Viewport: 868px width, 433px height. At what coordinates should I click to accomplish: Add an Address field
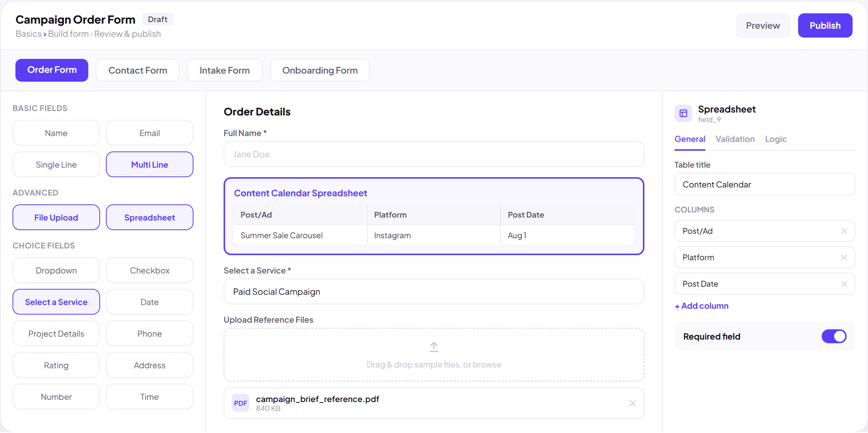point(150,365)
